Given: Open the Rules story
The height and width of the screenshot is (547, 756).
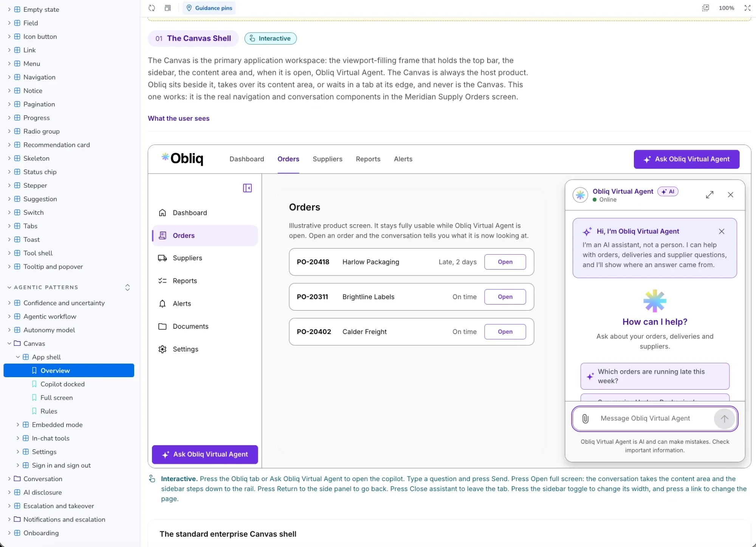Looking at the screenshot, I should pos(49,411).
